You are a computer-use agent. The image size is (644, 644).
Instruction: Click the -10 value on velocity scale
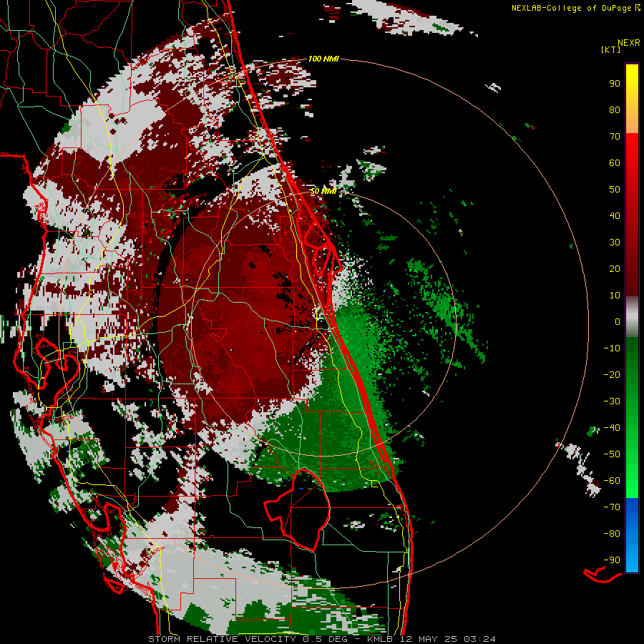tap(612, 348)
